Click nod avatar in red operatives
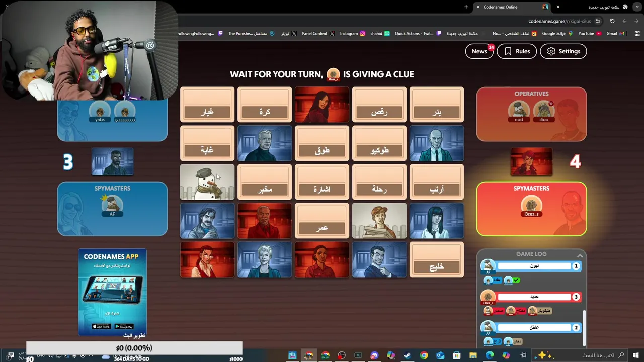The height and width of the screenshot is (362, 644). pos(519,111)
